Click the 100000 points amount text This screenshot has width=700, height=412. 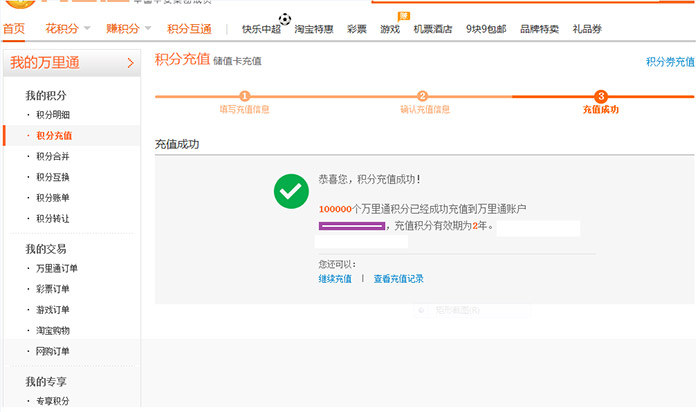coord(335,209)
